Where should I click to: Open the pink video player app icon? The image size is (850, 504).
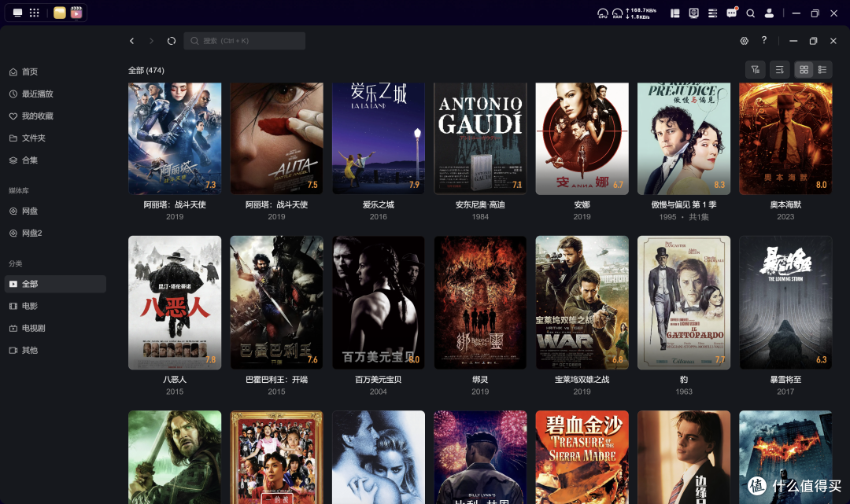click(x=76, y=13)
